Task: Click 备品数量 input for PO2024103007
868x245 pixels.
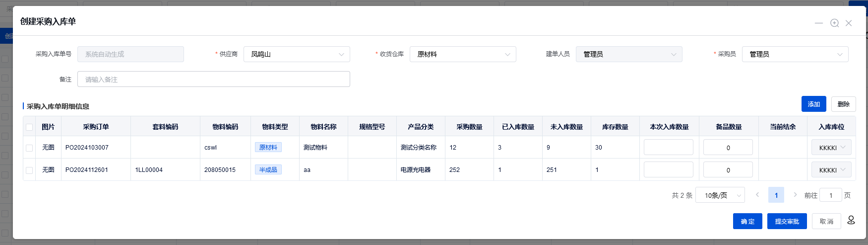Action: 728,148
